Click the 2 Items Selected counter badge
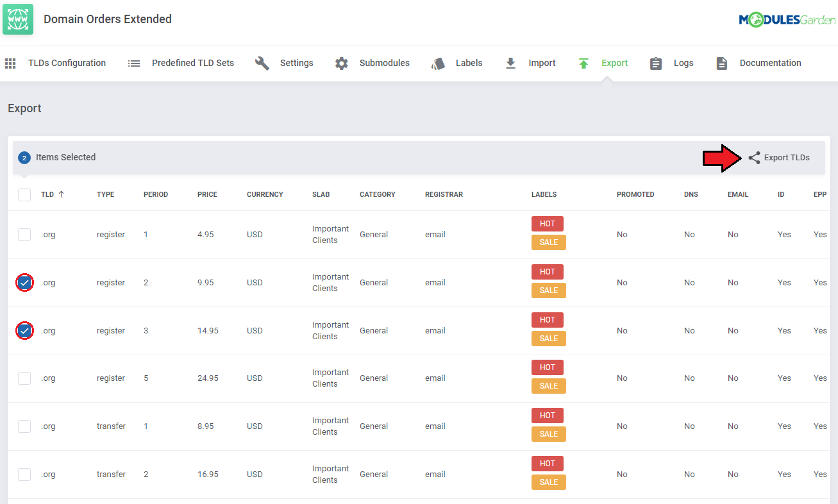 click(x=24, y=158)
